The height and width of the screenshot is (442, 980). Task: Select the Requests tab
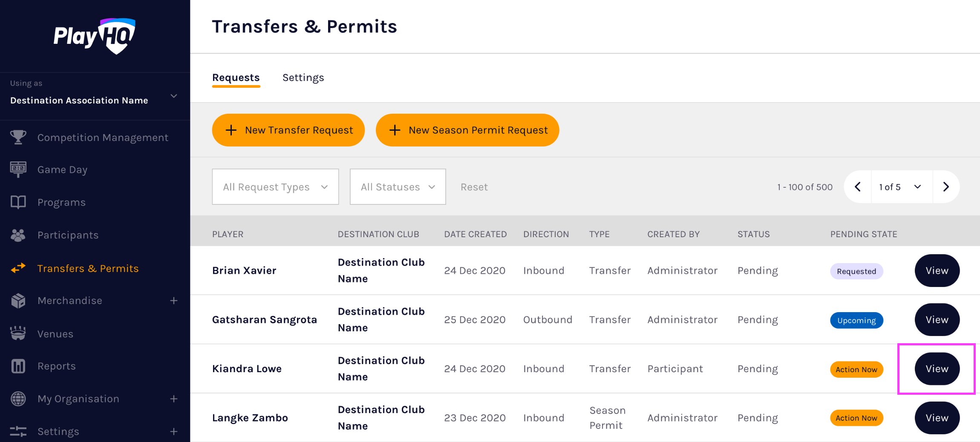pos(236,77)
